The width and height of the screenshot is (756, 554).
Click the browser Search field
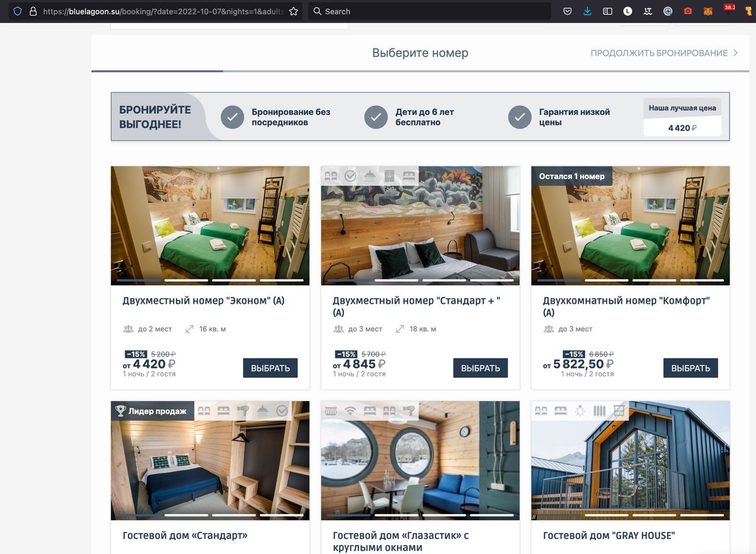(x=430, y=11)
